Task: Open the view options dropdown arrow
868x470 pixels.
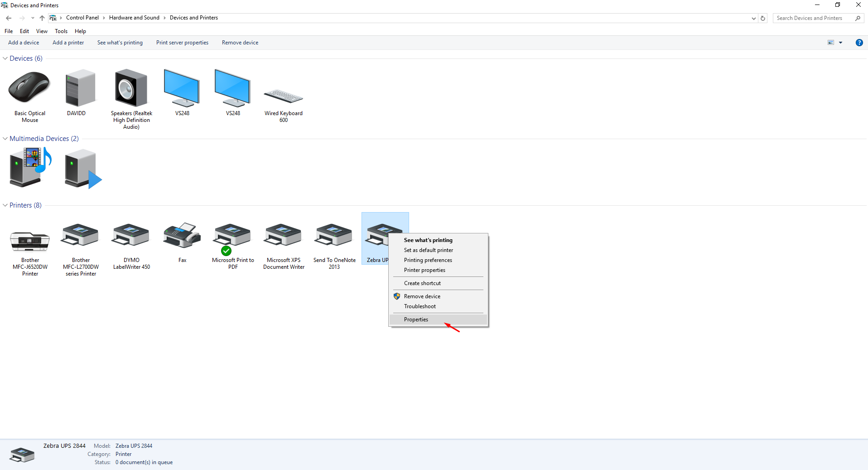Action: 840,43
